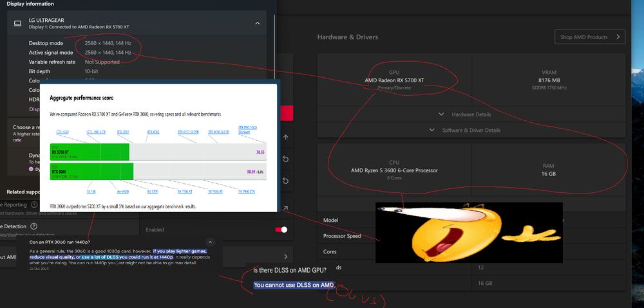This screenshot has width=644, height=308.
Task: Click the lower circular reset arrow icon
Action: point(286,181)
